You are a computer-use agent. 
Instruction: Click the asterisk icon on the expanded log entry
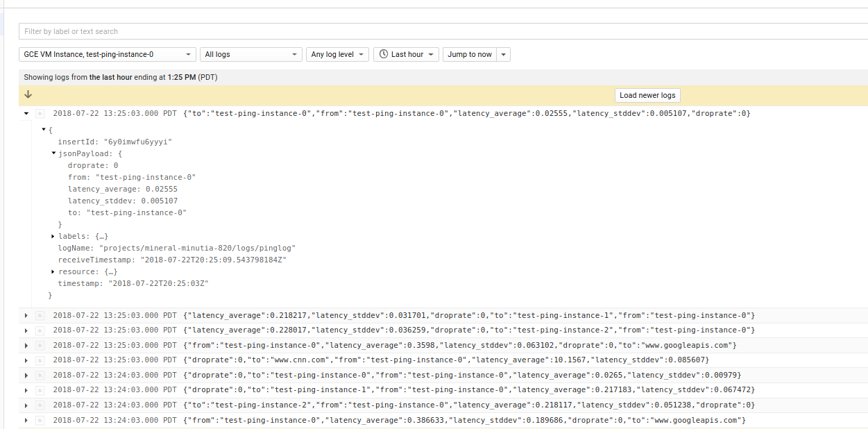(x=40, y=113)
